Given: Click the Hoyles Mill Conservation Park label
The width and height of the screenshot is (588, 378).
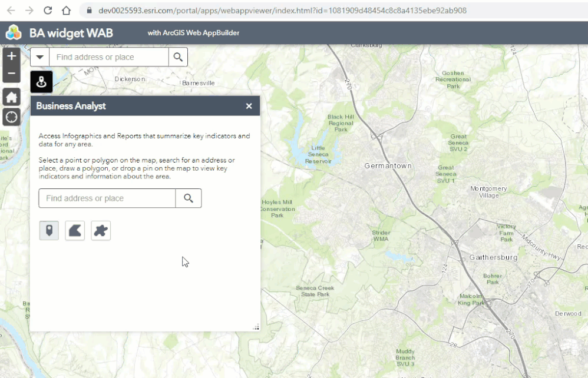Looking at the screenshot, I should pyautogui.click(x=278, y=208).
